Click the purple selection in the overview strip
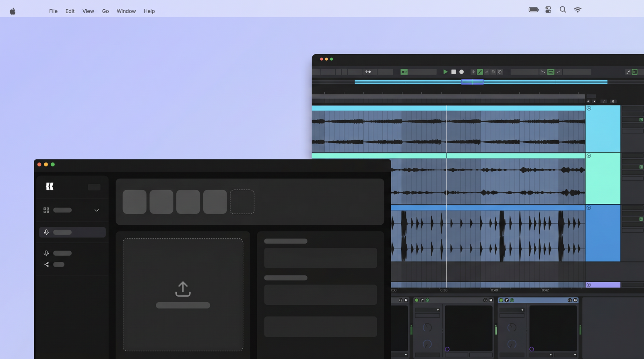This screenshot has width=644, height=359. click(x=472, y=82)
